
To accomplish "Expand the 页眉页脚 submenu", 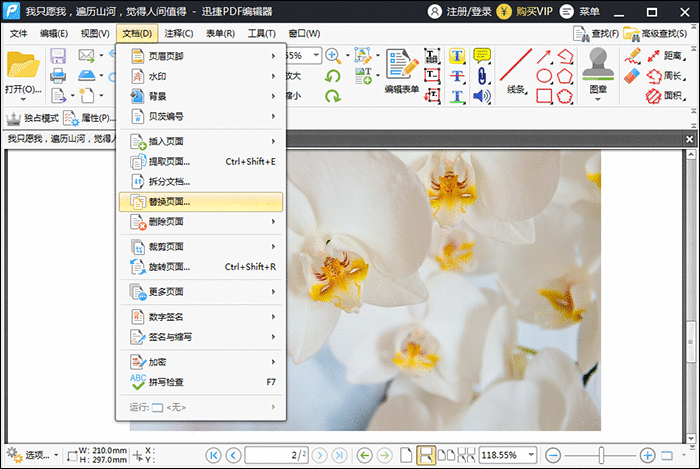I will [x=201, y=56].
